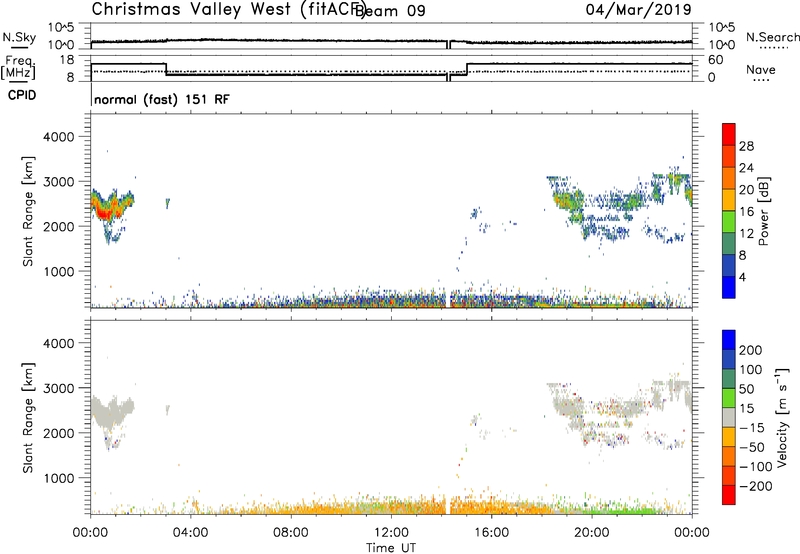Click the Velocity [m s-1] colorbar title
This screenshot has width=800, height=554.
coord(782,417)
